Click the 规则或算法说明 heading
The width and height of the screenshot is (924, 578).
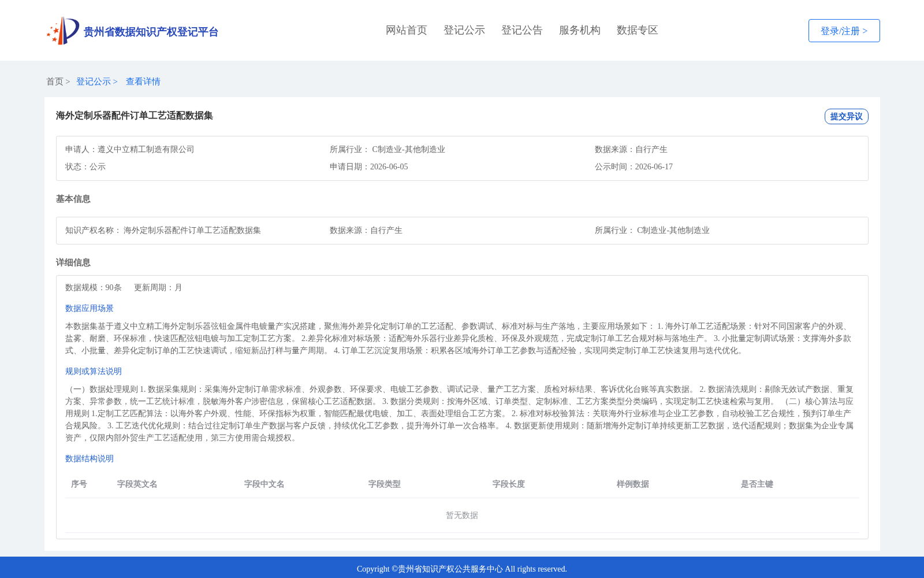[94, 371]
